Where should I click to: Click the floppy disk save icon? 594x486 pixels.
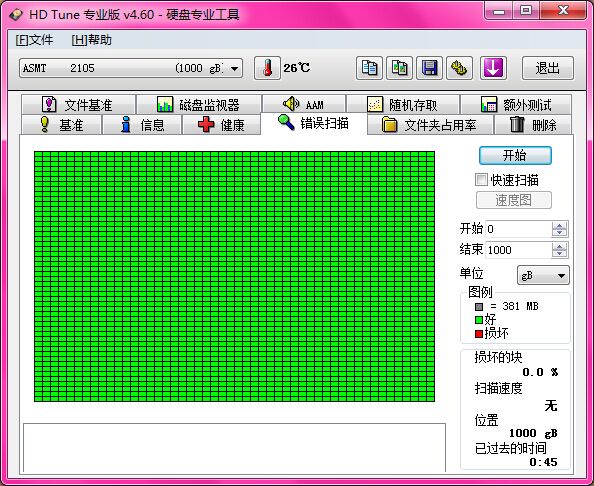[x=430, y=68]
